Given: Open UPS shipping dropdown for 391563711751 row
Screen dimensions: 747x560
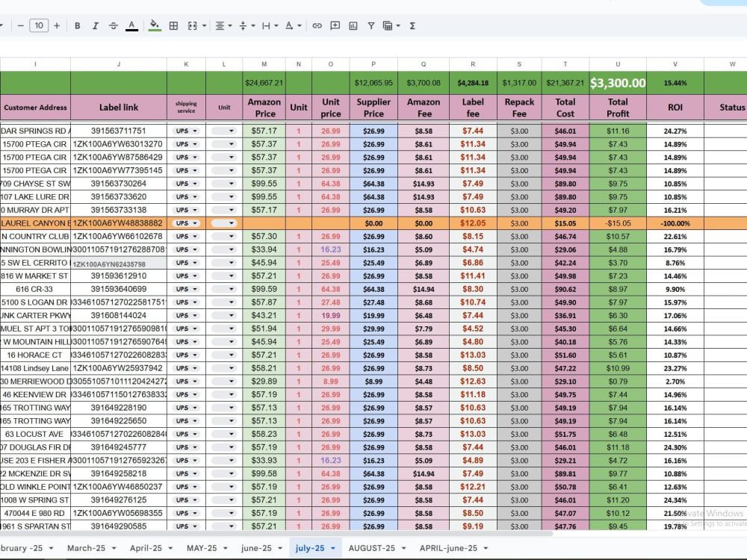Looking at the screenshot, I should 186,131.
